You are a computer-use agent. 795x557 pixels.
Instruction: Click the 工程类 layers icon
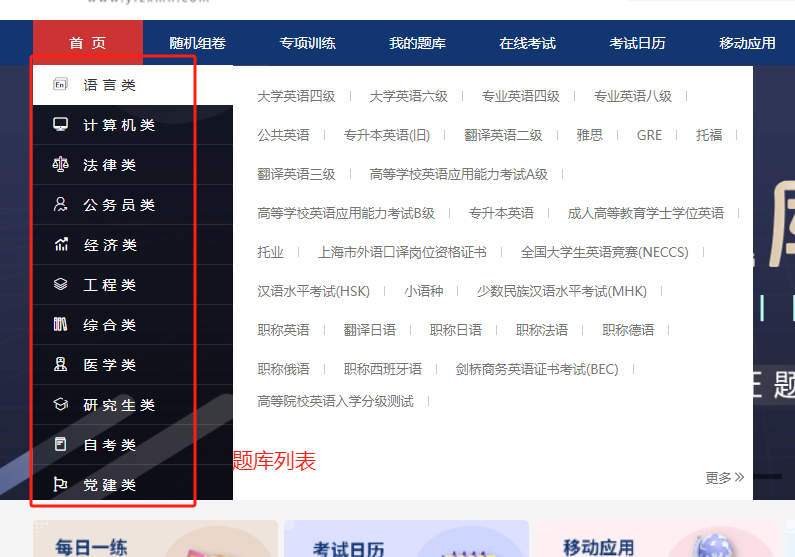(x=60, y=284)
